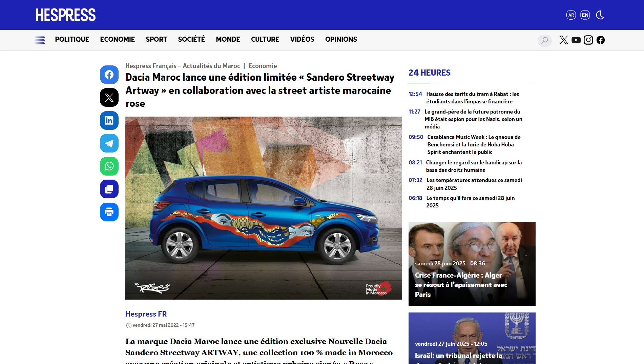Share article on Facebook from sidebar

(x=109, y=75)
